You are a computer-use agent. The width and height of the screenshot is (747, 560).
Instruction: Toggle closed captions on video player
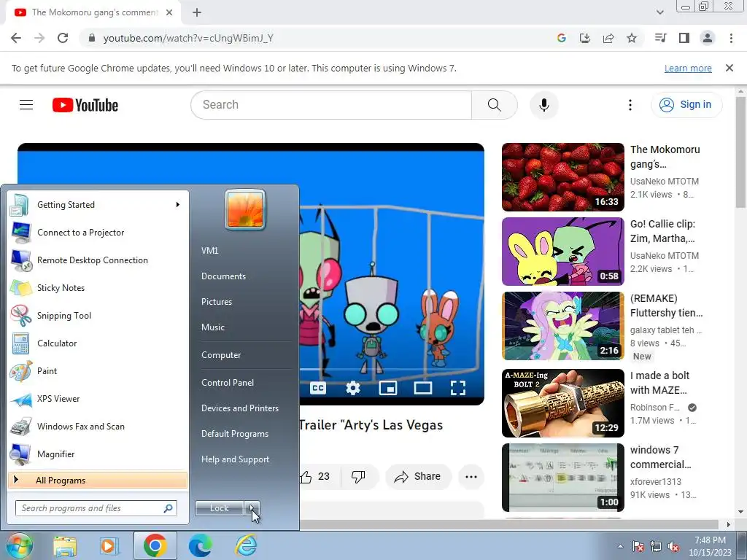tap(318, 388)
